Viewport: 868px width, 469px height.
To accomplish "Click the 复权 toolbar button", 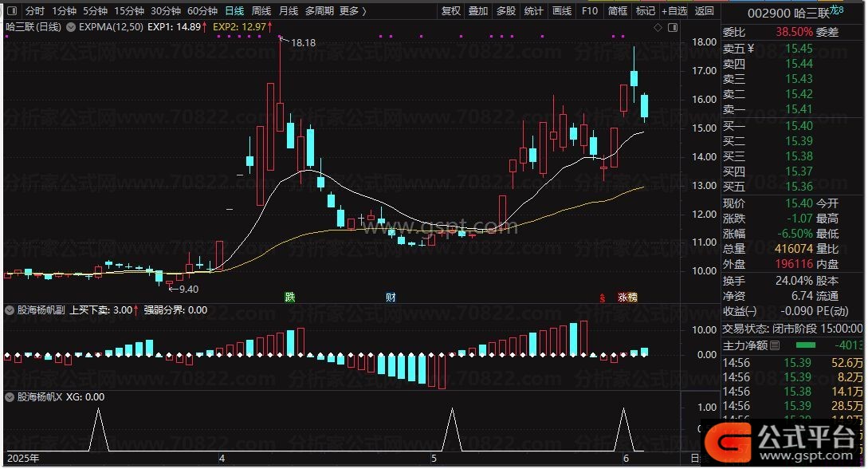I will (x=451, y=11).
